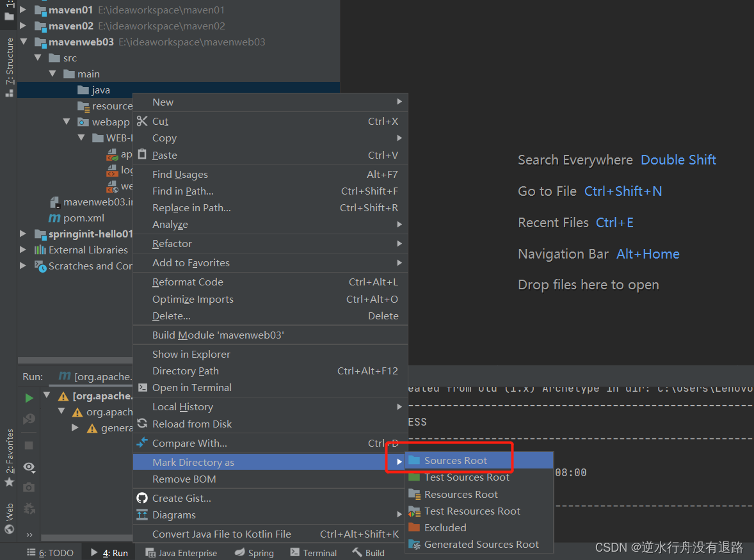This screenshot has height=560, width=754.
Task: Click the Resources Root folder icon
Action: 414,494
